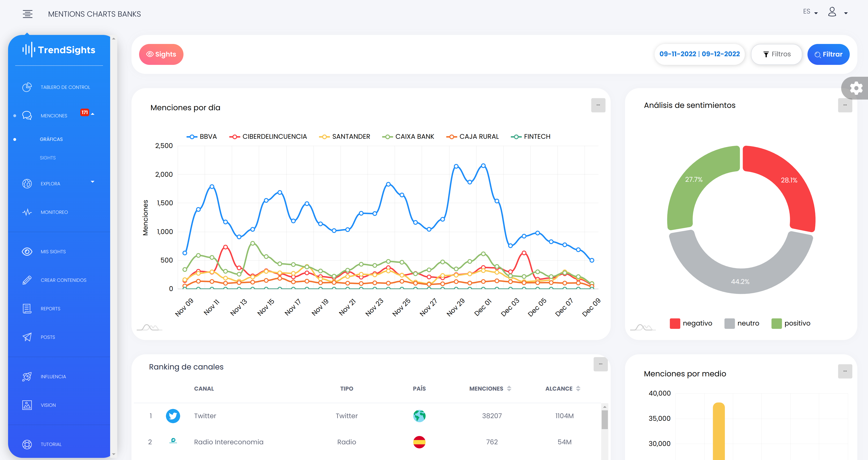Viewport: 868px width, 460px height.
Task: Toggle CAJA RURAL series in legend
Action: tap(472, 137)
